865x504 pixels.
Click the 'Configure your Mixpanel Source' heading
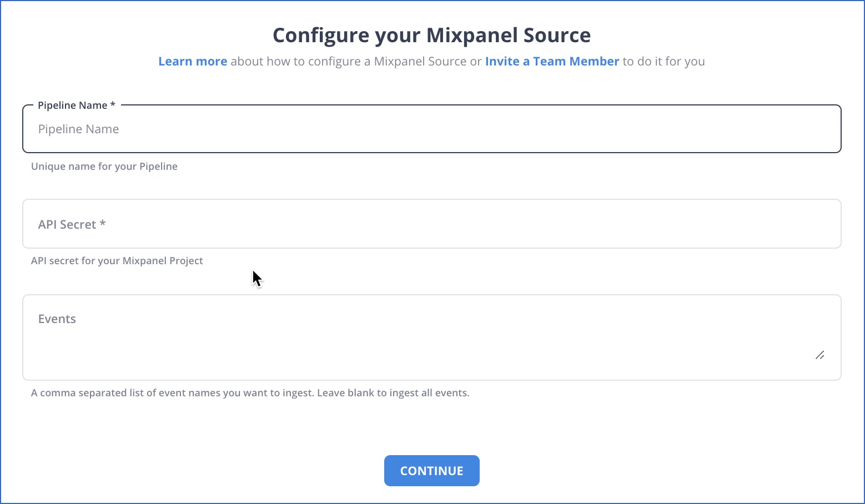point(431,36)
